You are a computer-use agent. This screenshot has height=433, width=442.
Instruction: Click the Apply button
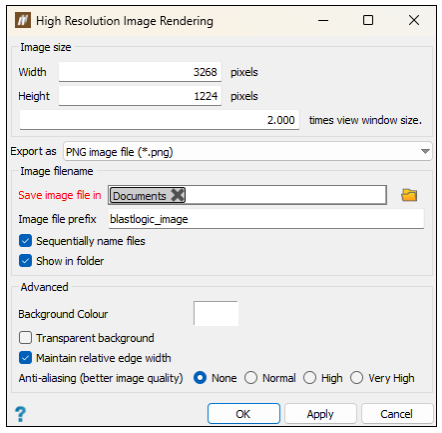[320, 414]
